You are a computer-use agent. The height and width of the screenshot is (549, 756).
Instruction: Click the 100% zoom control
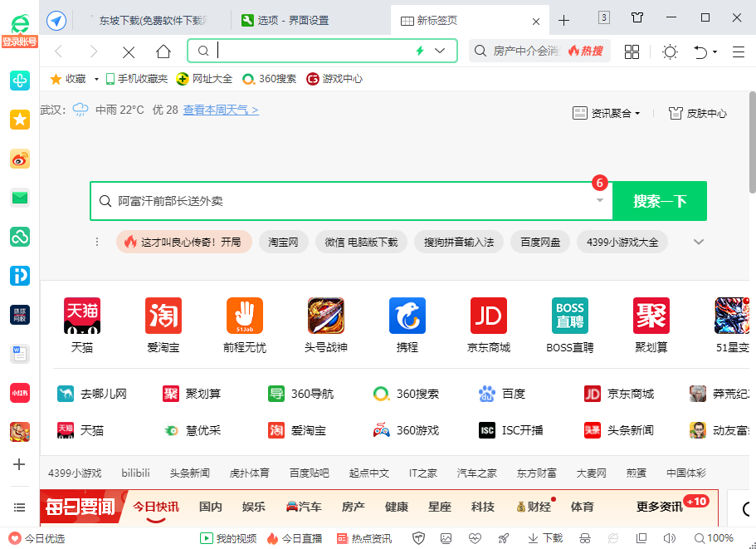point(714,538)
